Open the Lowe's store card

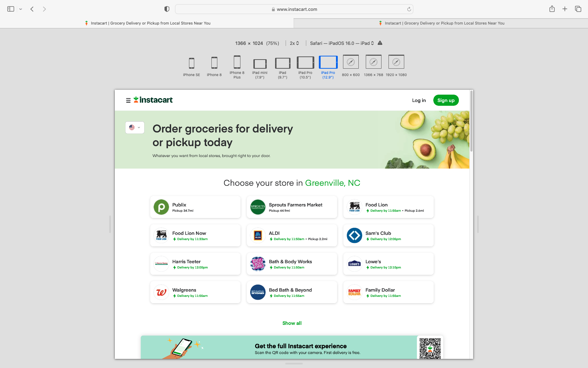(x=388, y=264)
